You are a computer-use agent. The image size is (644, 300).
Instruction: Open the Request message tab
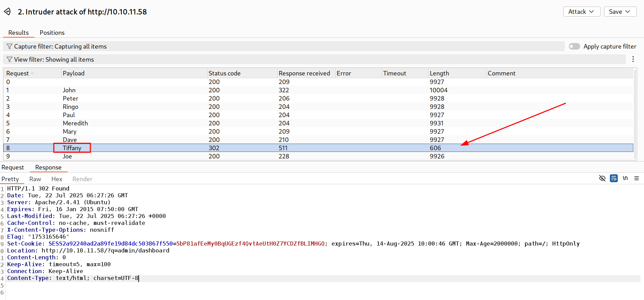13,167
